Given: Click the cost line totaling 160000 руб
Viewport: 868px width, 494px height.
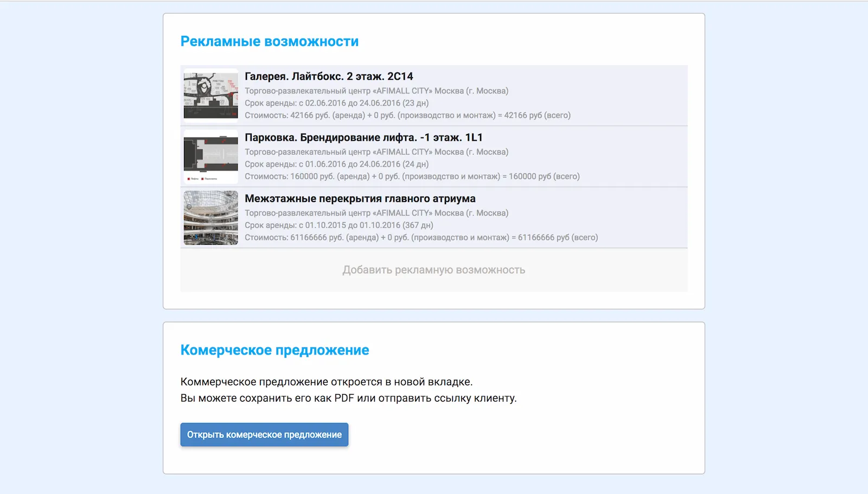Looking at the screenshot, I should 412,176.
